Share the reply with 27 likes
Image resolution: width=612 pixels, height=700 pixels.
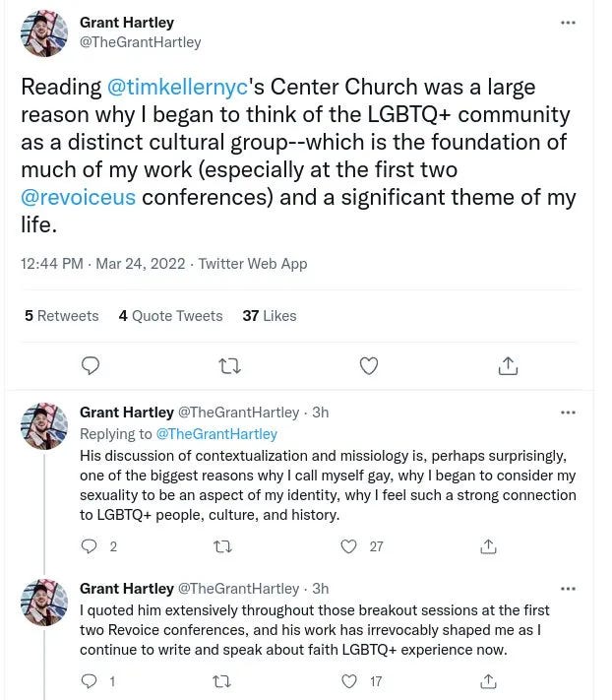(x=488, y=546)
